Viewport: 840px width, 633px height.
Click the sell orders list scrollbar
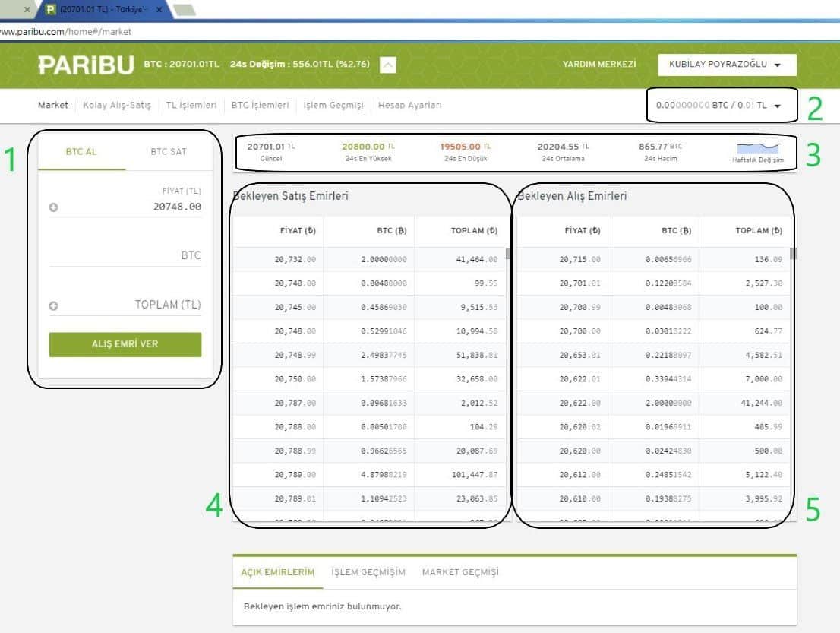(508, 254)
